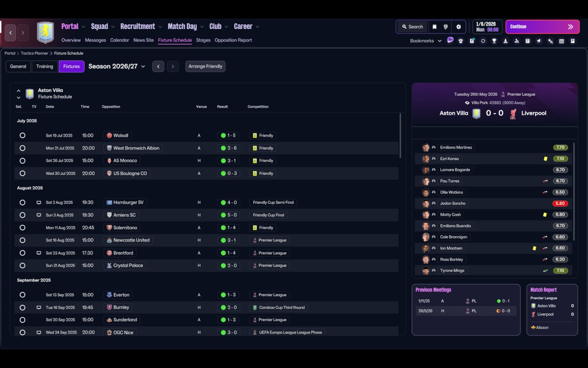Open the trophy competitions shortcut icon

(494, 41)
